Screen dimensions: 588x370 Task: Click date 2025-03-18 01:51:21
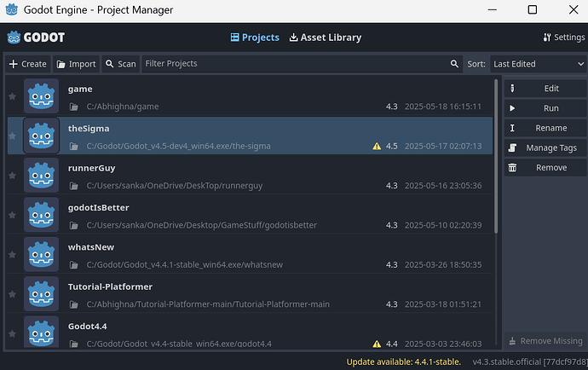click(443, 304)
